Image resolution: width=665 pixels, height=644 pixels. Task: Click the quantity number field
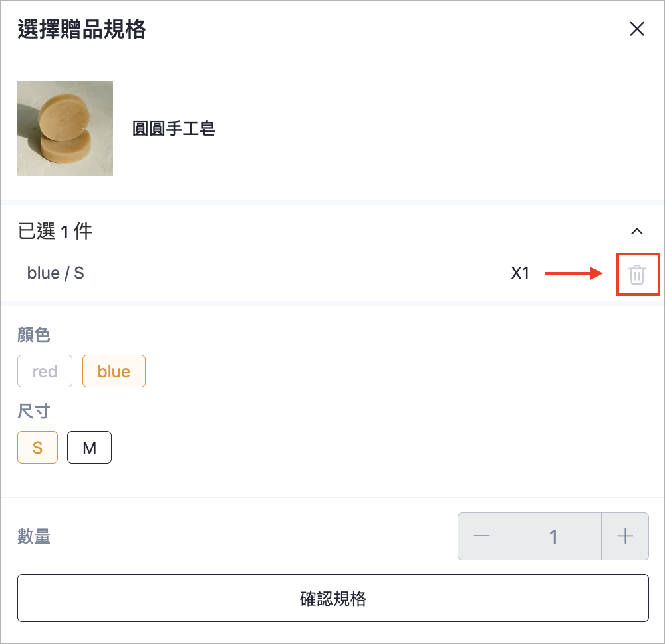click(x=553, y=536)
